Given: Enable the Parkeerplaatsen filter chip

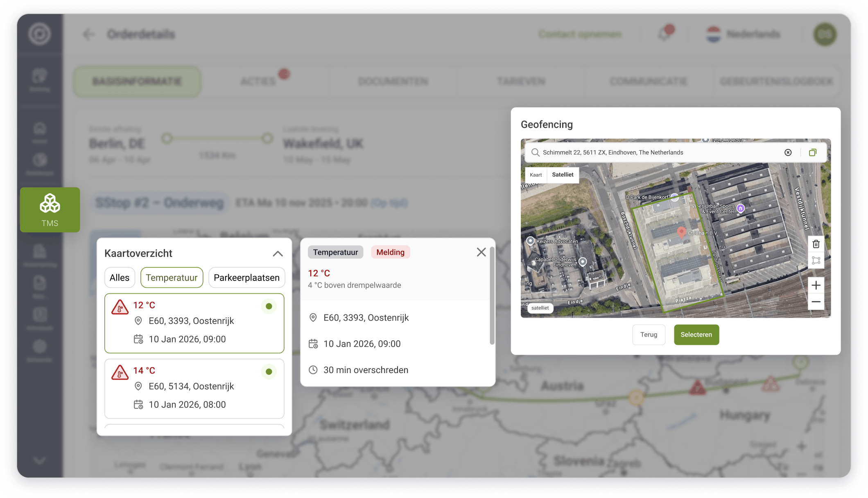Looking at the screenshot, I should pyautogui.click(x=246, y=278).
